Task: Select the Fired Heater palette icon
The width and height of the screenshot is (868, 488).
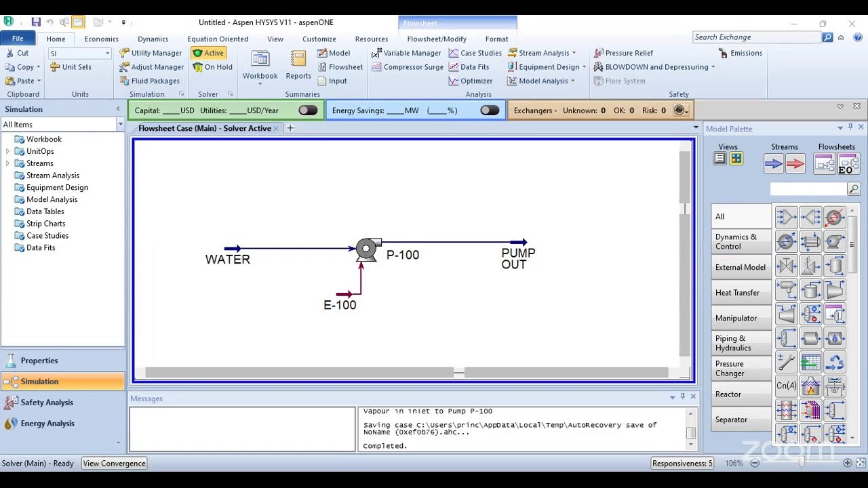Action: pos(810,386)
